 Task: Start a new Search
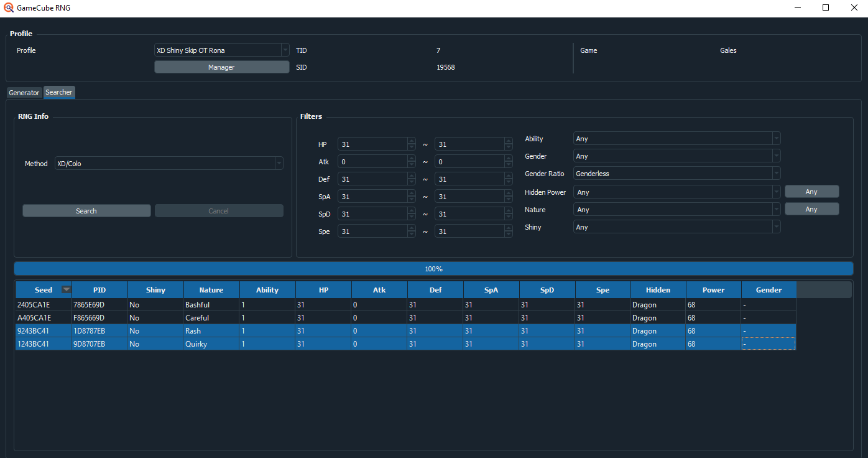point(86,210)
